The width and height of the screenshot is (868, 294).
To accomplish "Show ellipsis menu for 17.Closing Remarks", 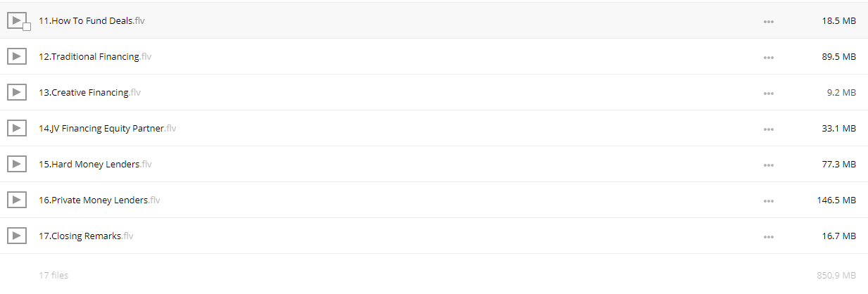I will click(x=768, y=237).
